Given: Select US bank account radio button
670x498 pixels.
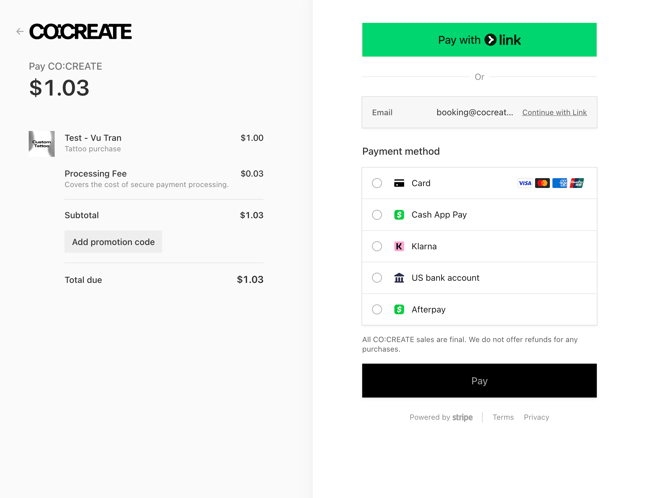Looking at the screenshot, I should (x=377, y=278).
